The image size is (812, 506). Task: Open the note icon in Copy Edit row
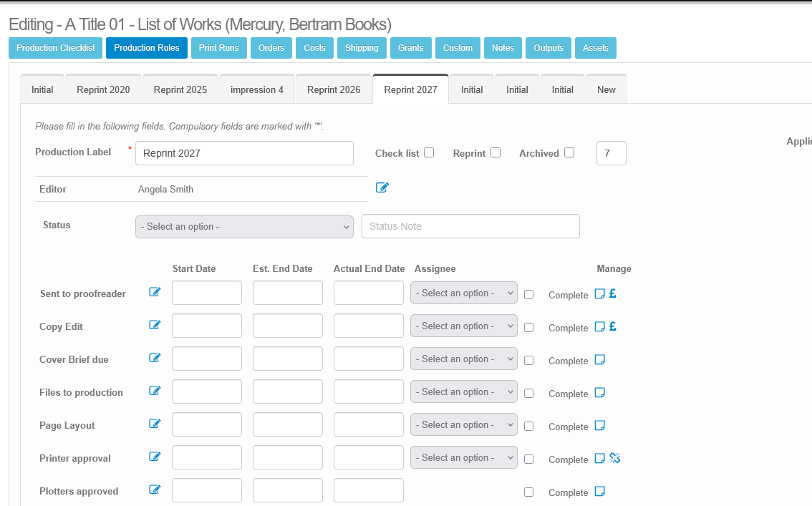point(600,327)
